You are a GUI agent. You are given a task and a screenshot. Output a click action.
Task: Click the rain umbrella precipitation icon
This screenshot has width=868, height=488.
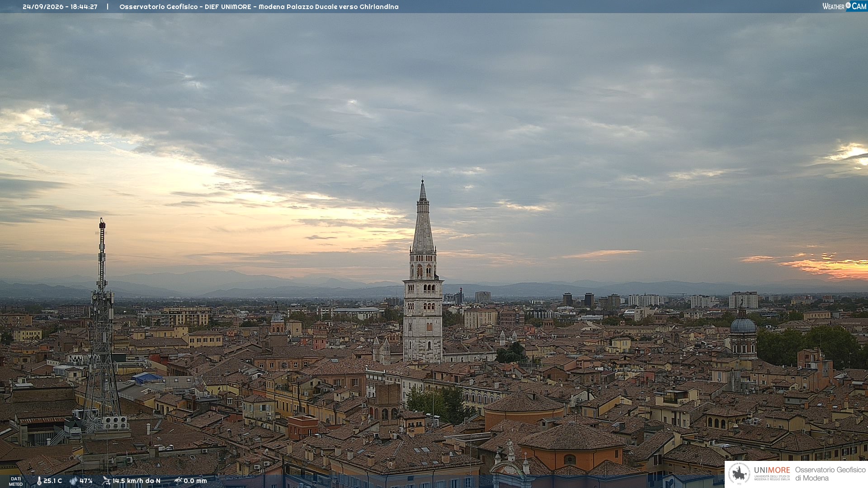click(178, 481)
